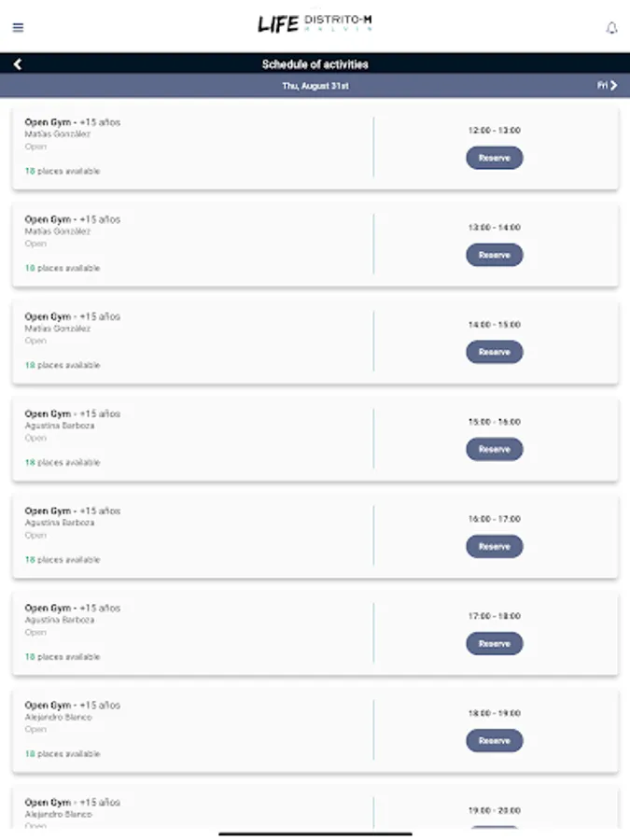Image resolution: width=630 pixels, height=840 pixels.
Task: Open the hamburger menu icon
Action: [x=18, y=27]
